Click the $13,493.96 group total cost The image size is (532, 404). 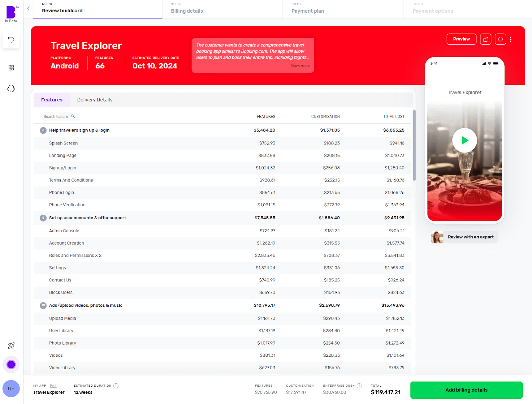click(393, 305)
